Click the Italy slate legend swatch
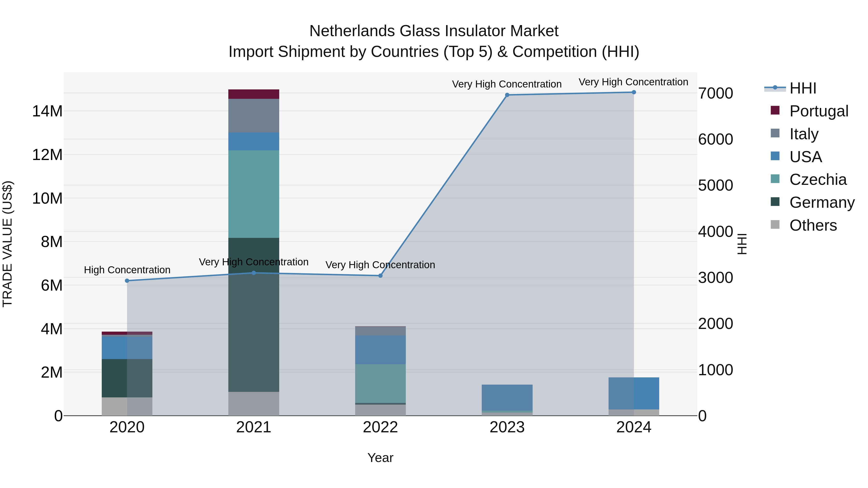 [x=775, y=133]
